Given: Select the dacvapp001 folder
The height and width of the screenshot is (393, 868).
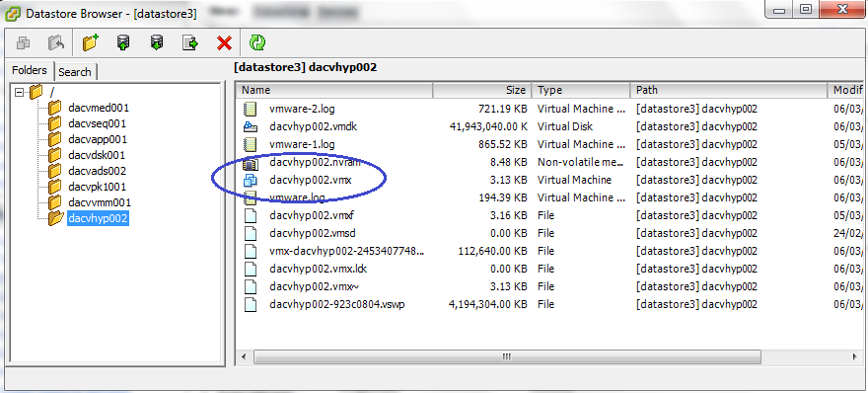Looking at the screenshot, I should [x=98, y=139].
